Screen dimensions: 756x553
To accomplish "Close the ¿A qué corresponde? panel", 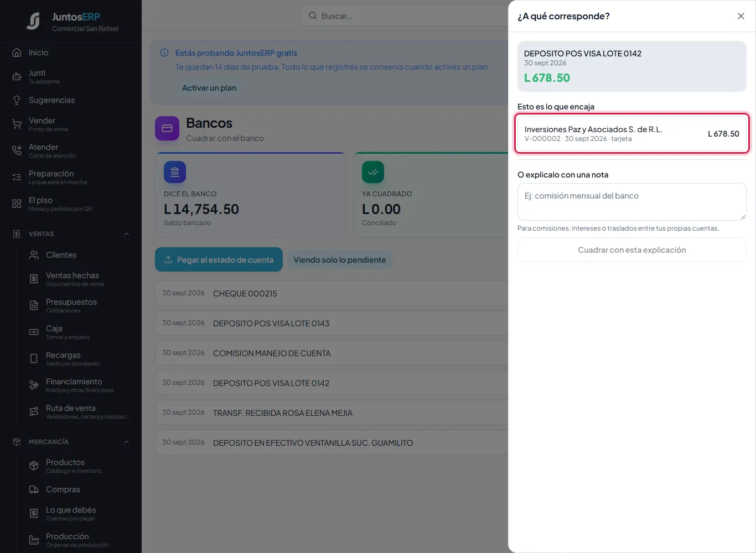I will [x=741, y=16].
